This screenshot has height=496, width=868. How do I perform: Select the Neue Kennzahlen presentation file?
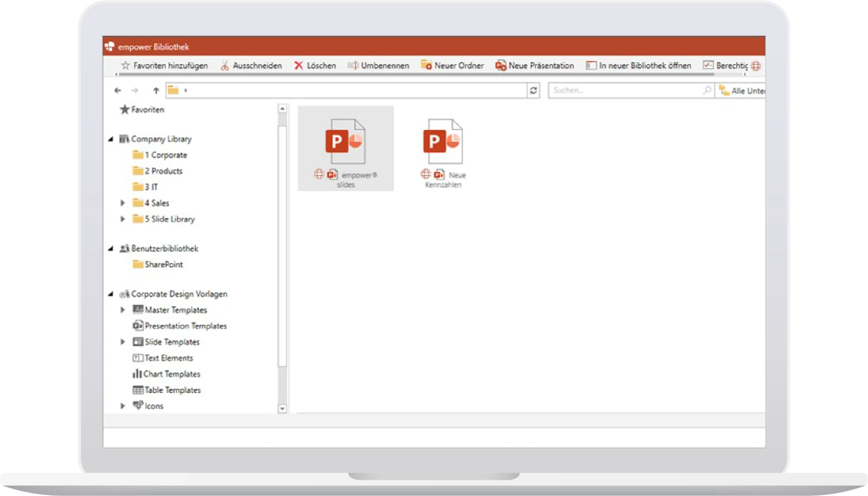443,153
